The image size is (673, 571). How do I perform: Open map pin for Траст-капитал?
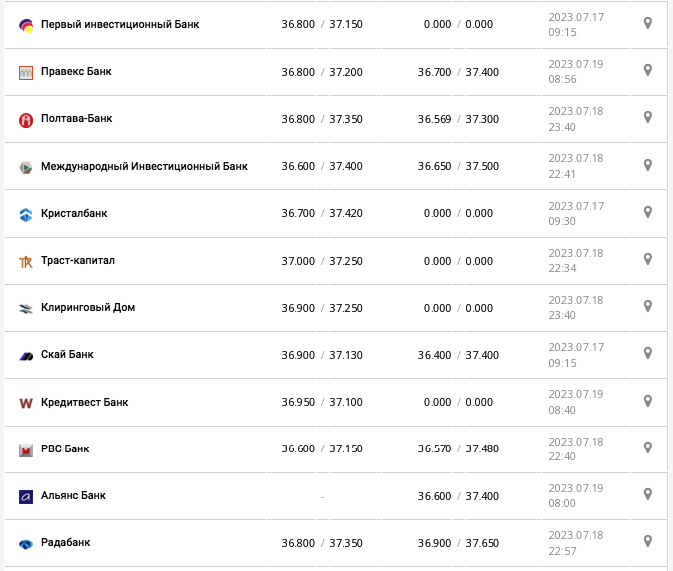point(648,259)
